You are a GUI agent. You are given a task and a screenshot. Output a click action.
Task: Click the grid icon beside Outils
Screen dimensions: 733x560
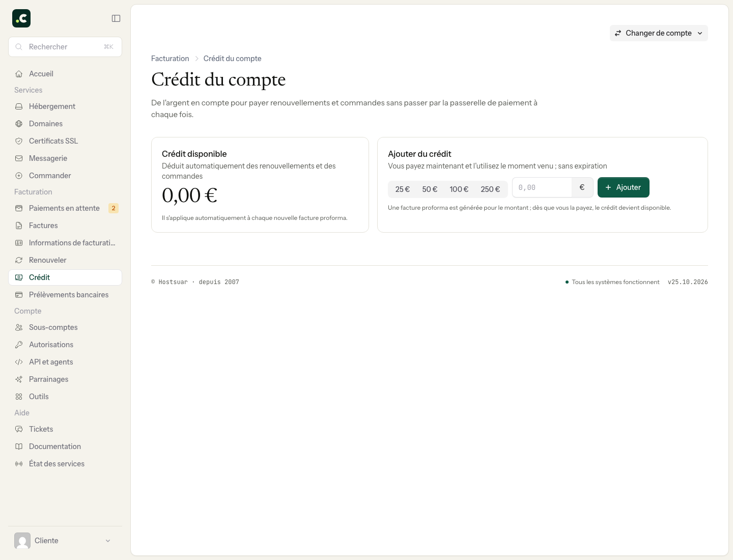pos(19,397)
